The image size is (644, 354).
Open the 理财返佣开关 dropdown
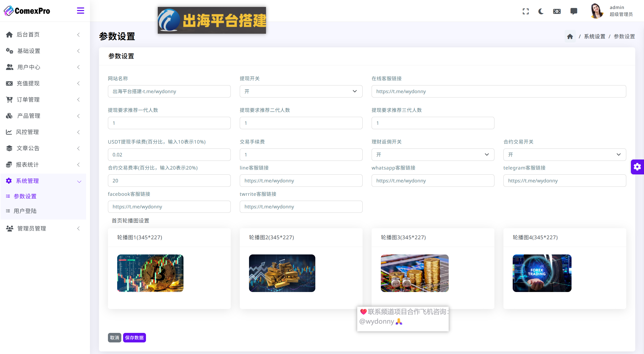[433, 155]
